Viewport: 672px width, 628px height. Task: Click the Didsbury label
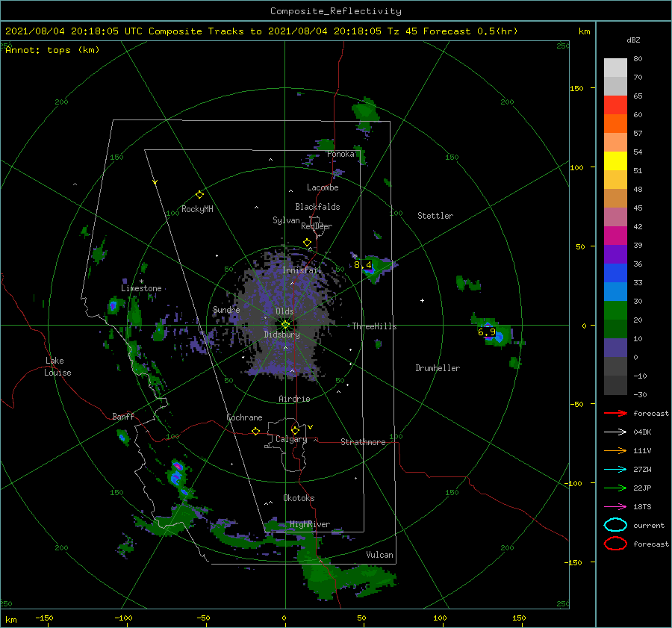point(281,335)
